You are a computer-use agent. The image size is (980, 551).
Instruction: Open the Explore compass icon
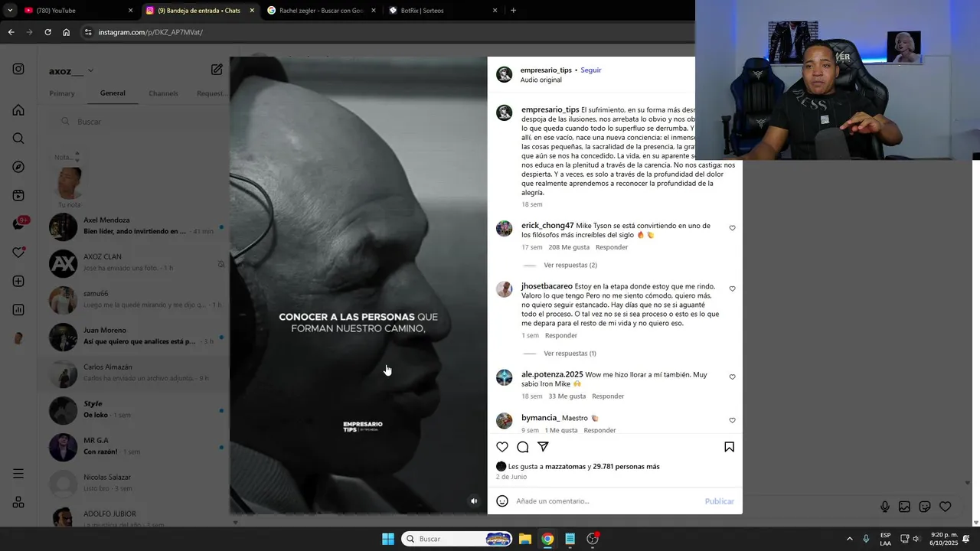coord(18,167)
